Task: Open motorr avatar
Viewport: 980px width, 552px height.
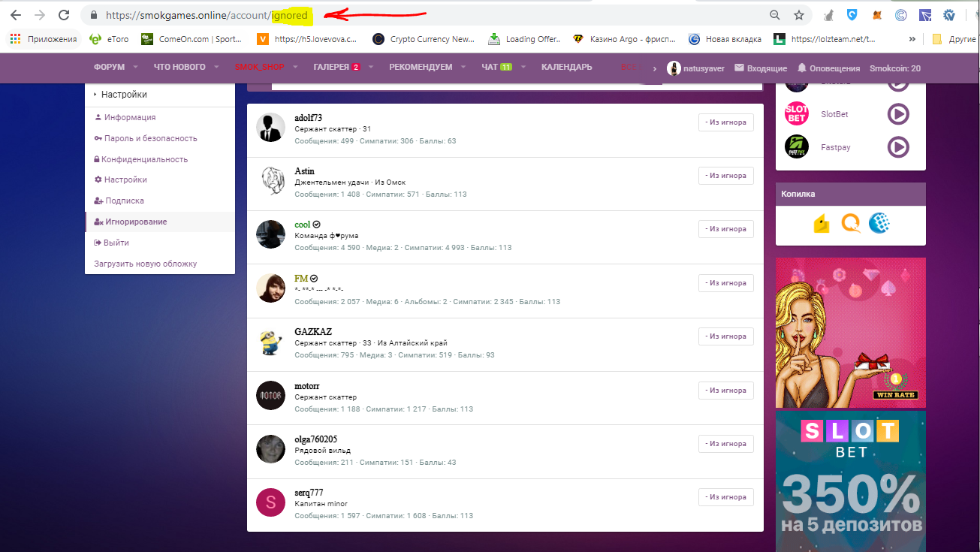Action: pos(270,395)
